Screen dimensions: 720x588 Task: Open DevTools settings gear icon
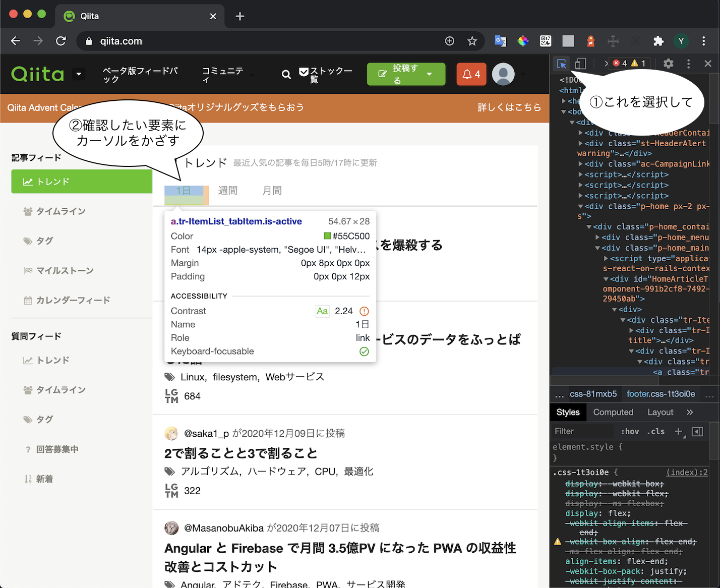pyautogui.click(x=668, y=64)
